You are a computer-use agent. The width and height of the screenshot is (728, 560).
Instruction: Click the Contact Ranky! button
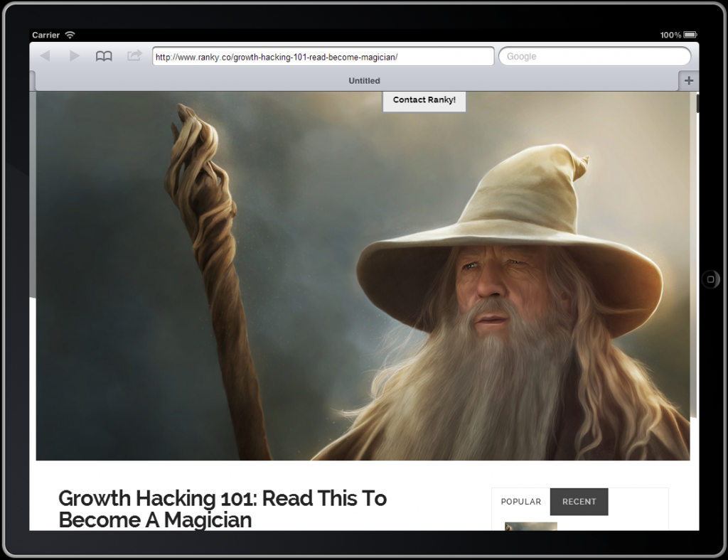[x=424, y=101]
